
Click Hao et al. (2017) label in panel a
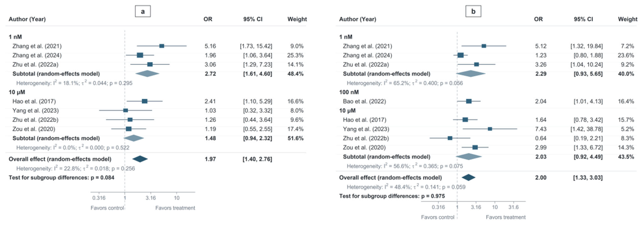(x=34, y=101)
